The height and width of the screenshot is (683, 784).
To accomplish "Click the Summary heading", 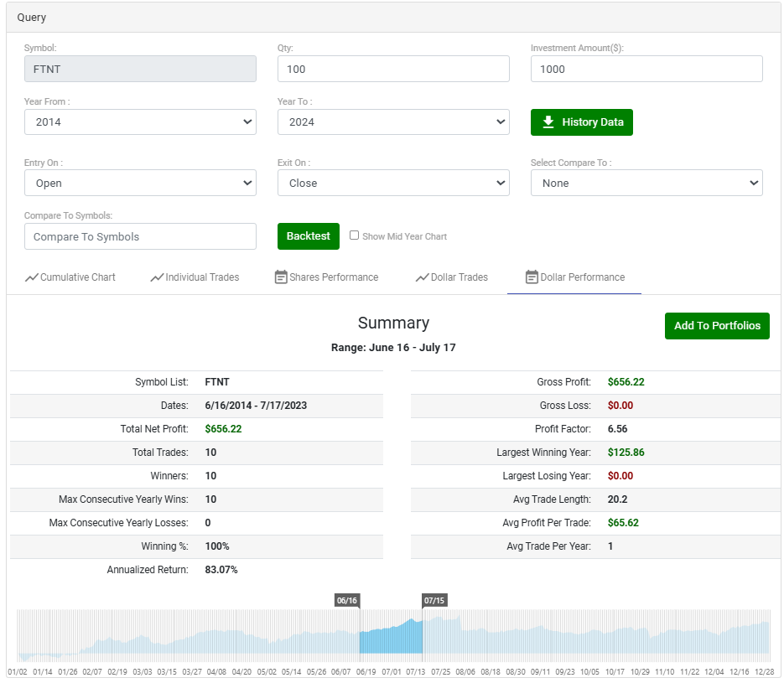I will pyautogui.click(x=393, y=323).
